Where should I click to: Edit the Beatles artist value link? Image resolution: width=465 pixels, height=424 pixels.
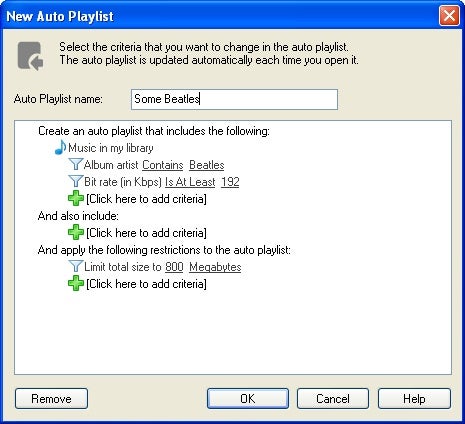(x=207, y=165)
